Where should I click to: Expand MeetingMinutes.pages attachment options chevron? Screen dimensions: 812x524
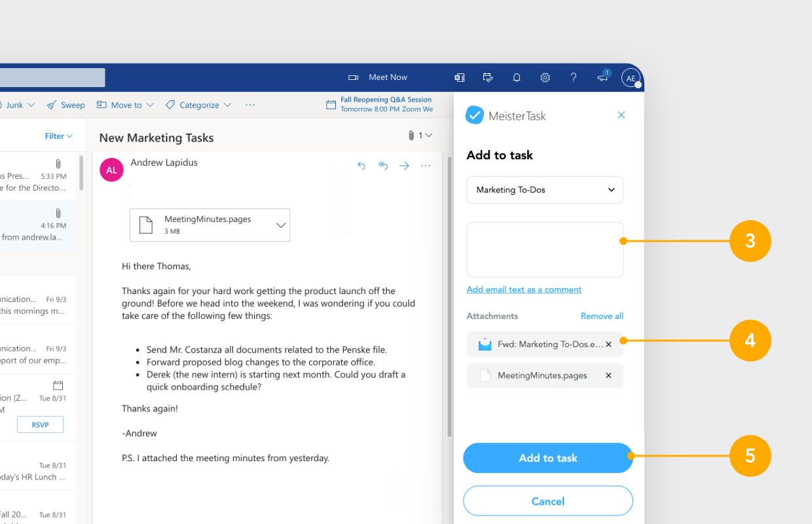281,225
